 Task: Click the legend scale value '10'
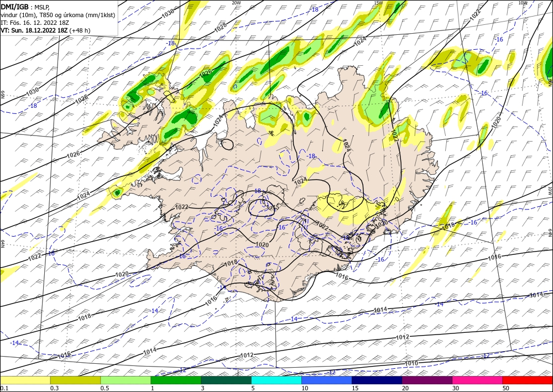point(305,388)
